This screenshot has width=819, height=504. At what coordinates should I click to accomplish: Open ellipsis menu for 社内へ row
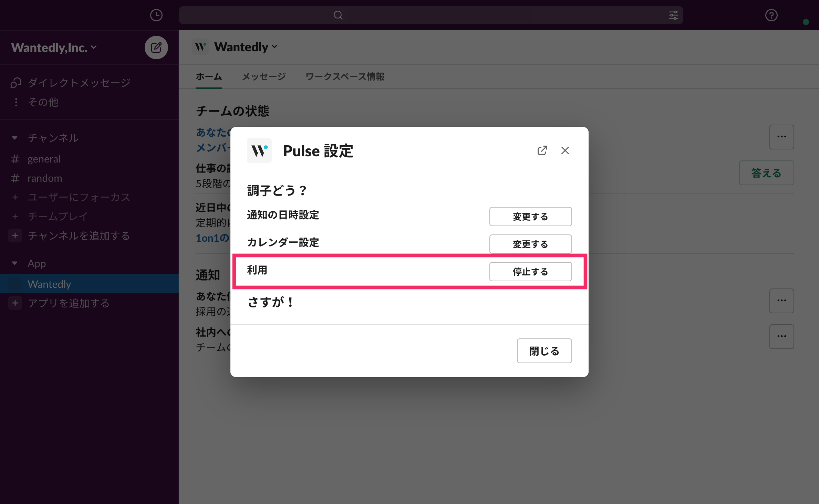(x=781, y=337)
